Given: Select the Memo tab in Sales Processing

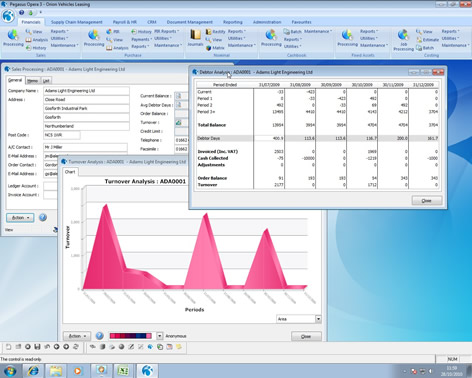Looking at the screenshot, I should pyautogui.click(x=32, y=81).
